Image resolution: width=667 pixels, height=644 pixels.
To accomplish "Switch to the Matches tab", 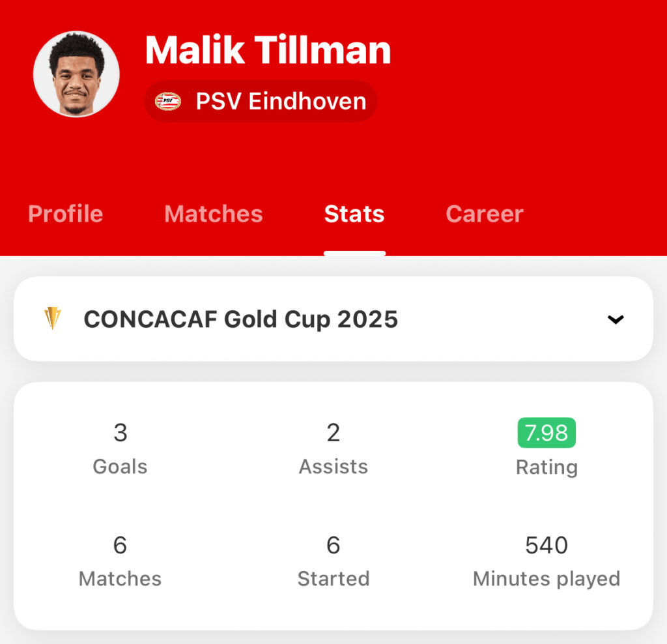I will tap(214, 214).
